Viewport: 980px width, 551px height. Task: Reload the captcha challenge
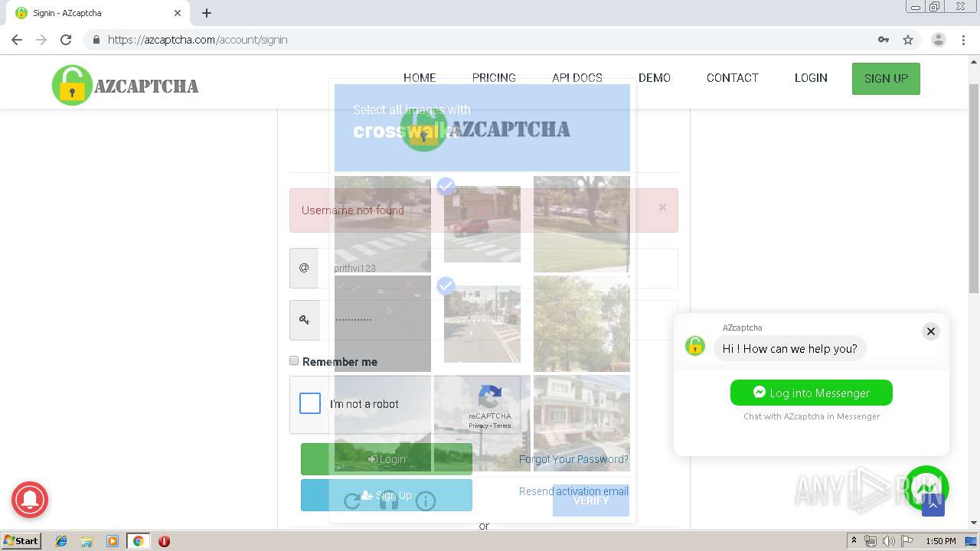coord(352,501)
